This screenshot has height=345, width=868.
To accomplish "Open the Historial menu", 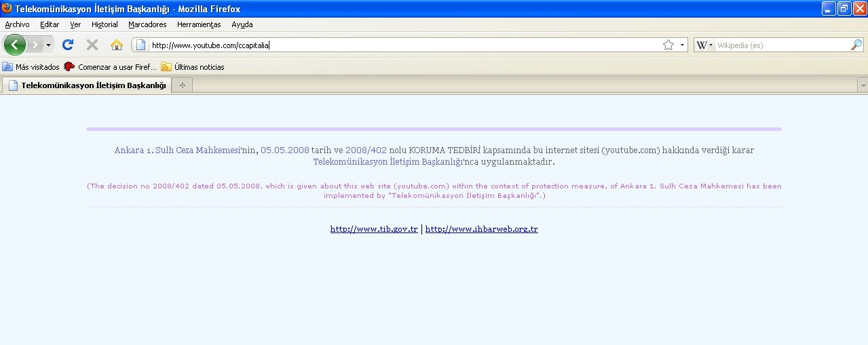I will click(x=105, y=24).
